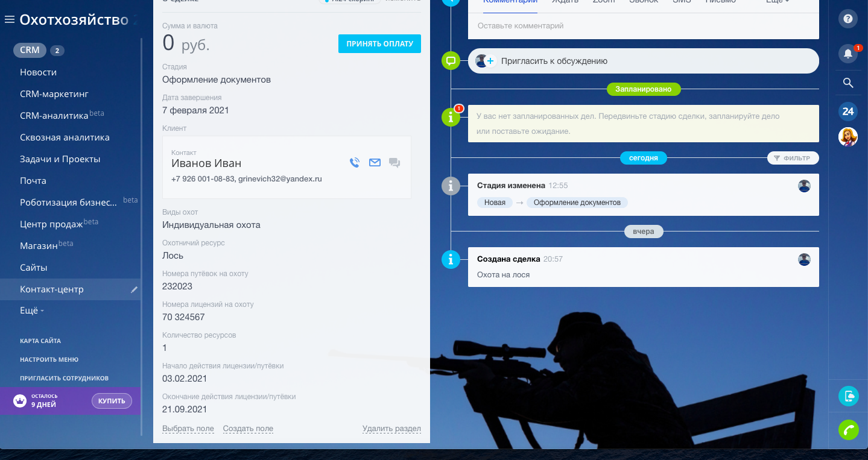Viewport: 868px width, 460px height.
Task: Call Иванов Иван using the phone icon
Action: point(355,162)
